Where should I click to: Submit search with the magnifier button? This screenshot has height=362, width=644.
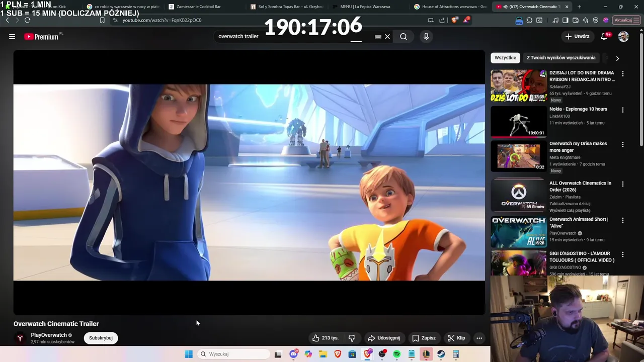(x=404, y=36)
